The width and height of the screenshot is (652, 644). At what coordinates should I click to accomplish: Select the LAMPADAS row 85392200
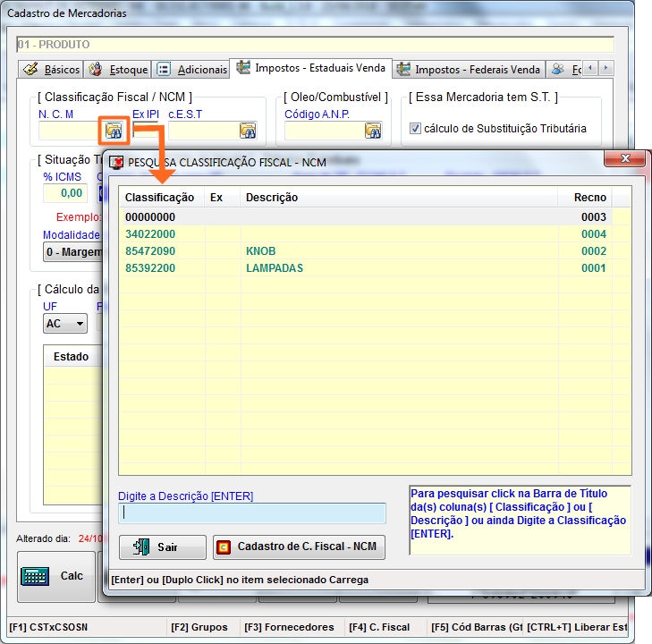pos(274,268)
